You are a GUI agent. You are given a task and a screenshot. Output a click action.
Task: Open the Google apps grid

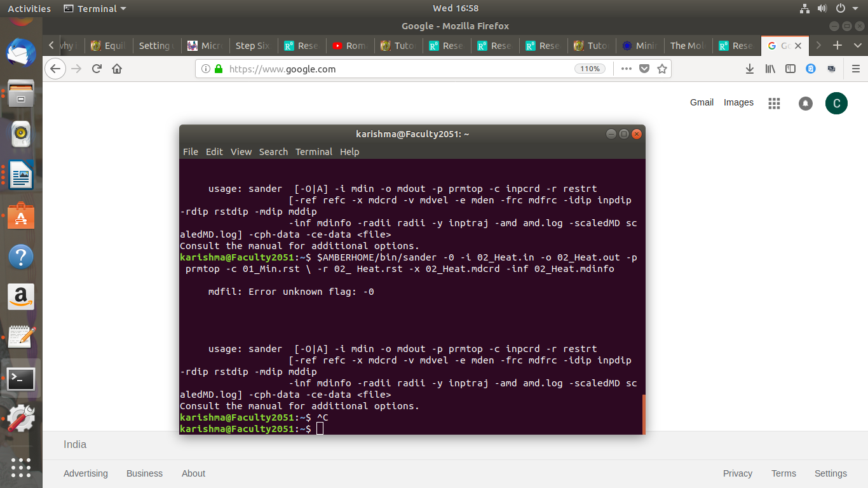point(774,103)
